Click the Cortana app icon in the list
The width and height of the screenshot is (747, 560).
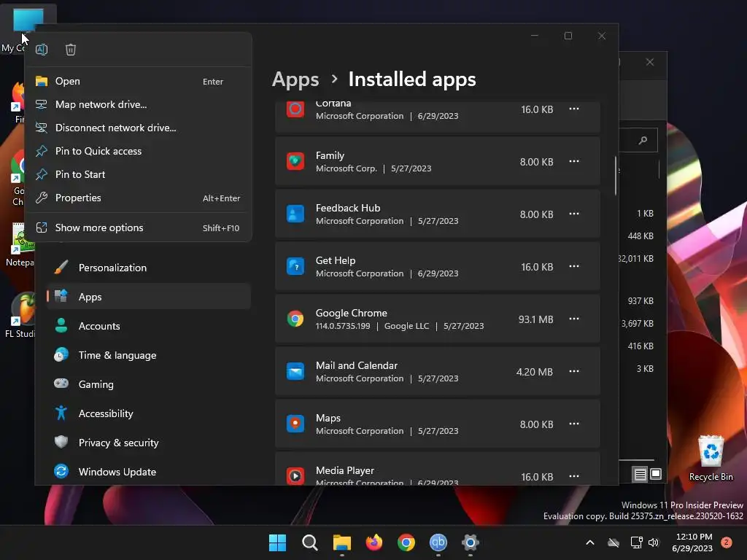(x=295, y=109)
